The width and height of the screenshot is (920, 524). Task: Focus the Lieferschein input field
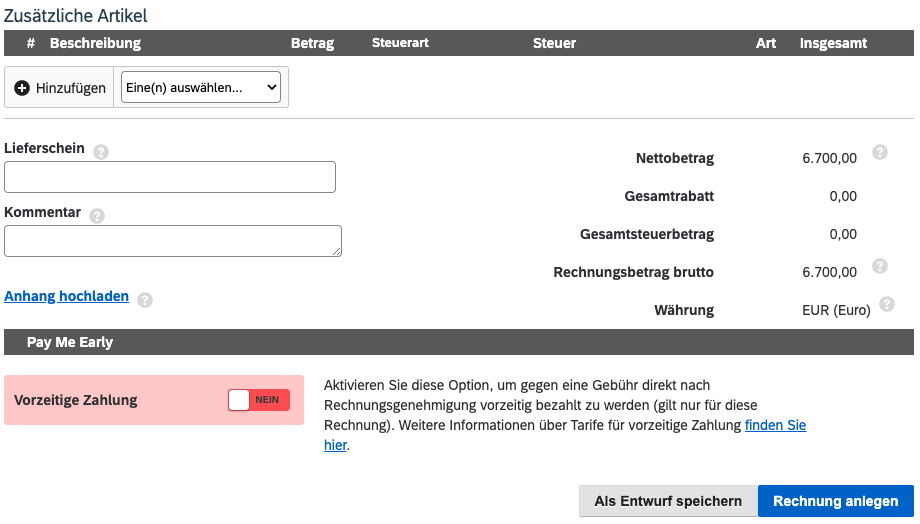click(170, 177)
